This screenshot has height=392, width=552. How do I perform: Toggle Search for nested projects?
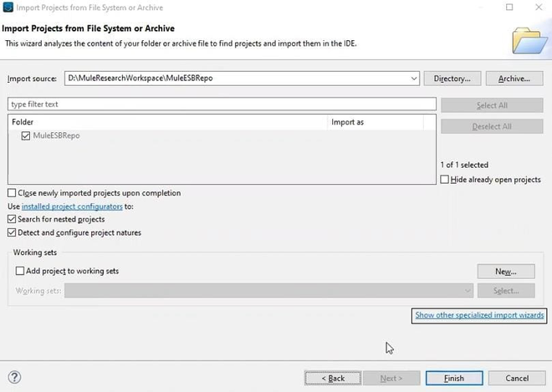[x=12, y=219]
